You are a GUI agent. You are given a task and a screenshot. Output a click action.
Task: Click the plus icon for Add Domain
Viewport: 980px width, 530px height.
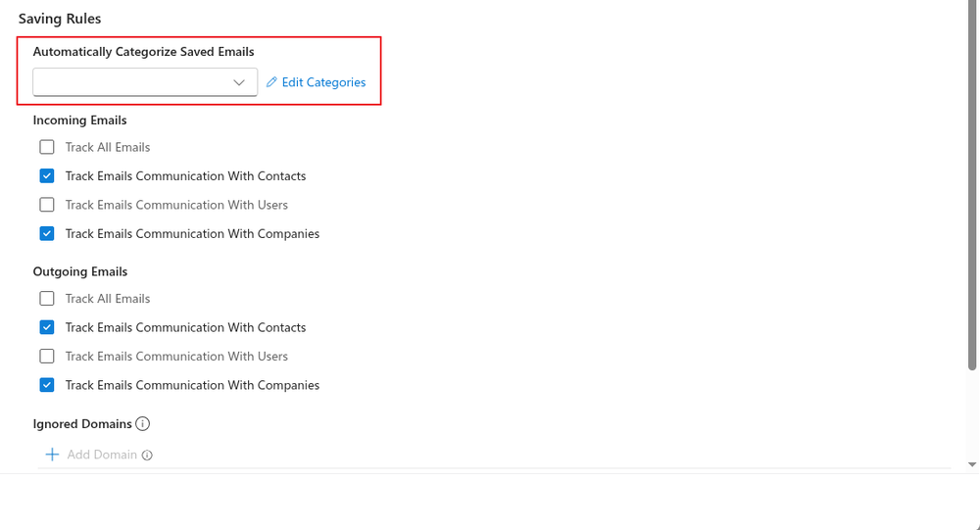coord(53,455)
